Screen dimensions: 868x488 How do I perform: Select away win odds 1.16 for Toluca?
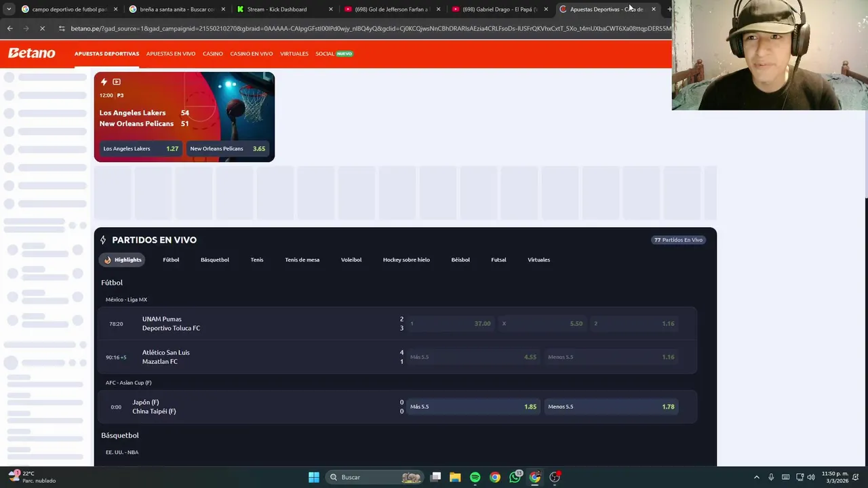[x=634, y=324]
